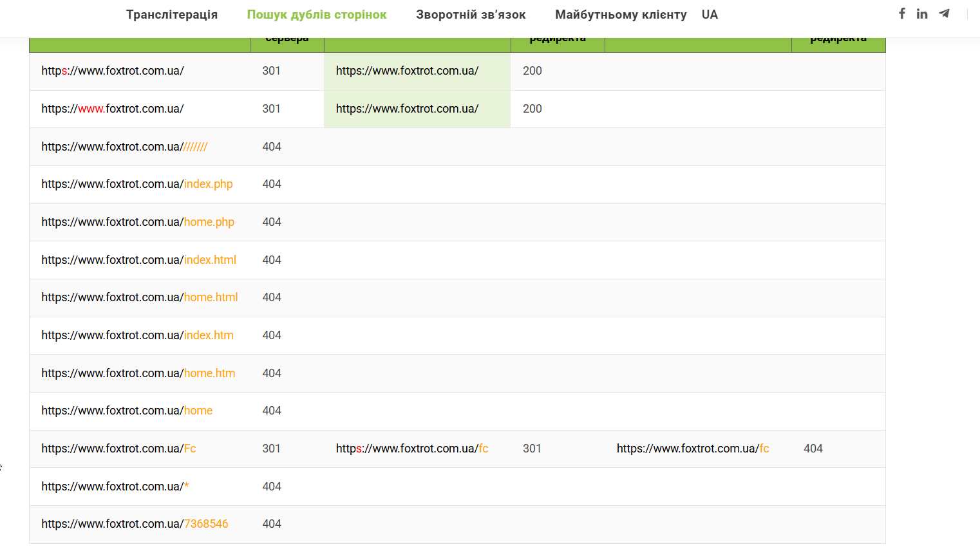Click 404 code in asterisk row
This screenshot has width=980, height=549.
click(x=272, y=487)
